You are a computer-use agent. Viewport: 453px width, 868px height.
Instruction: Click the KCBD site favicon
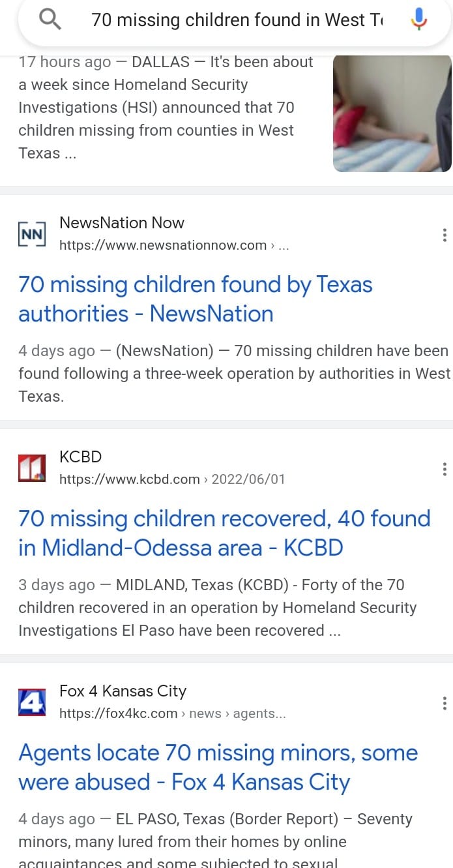[x=32, y=468]
